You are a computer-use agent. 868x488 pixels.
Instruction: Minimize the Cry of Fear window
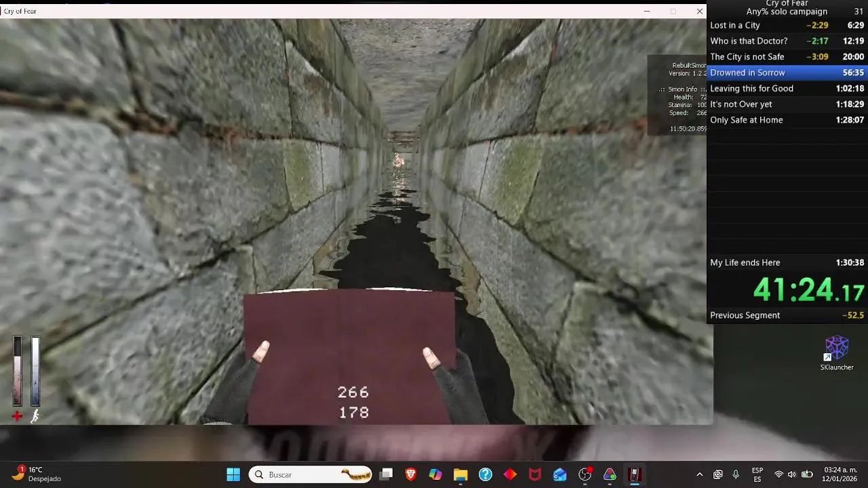click(x=646, y=11)
